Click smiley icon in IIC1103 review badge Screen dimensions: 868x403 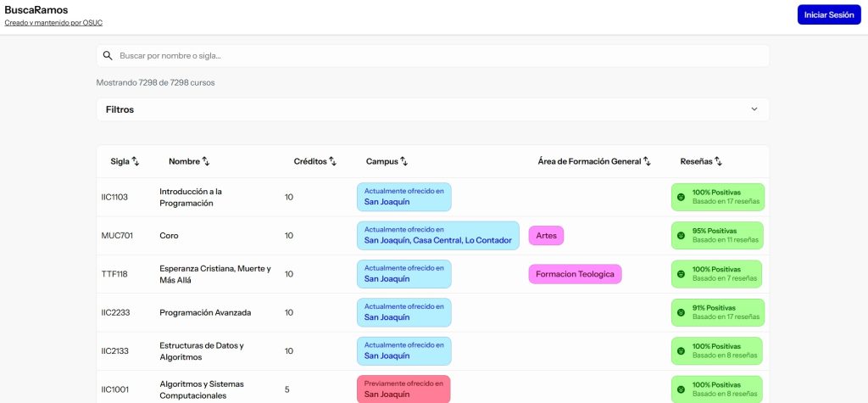(680, 197)
